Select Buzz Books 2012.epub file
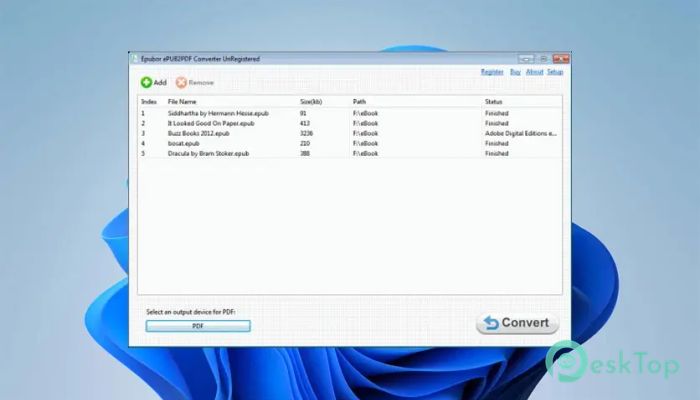The height and width of the screenshot is (400, 700). [x=198, y=133]
